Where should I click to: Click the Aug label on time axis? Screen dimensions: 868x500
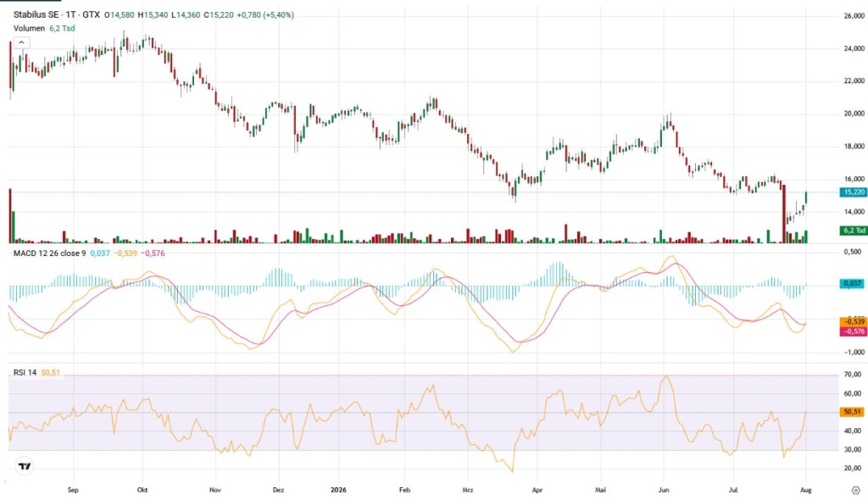(806, 490)
